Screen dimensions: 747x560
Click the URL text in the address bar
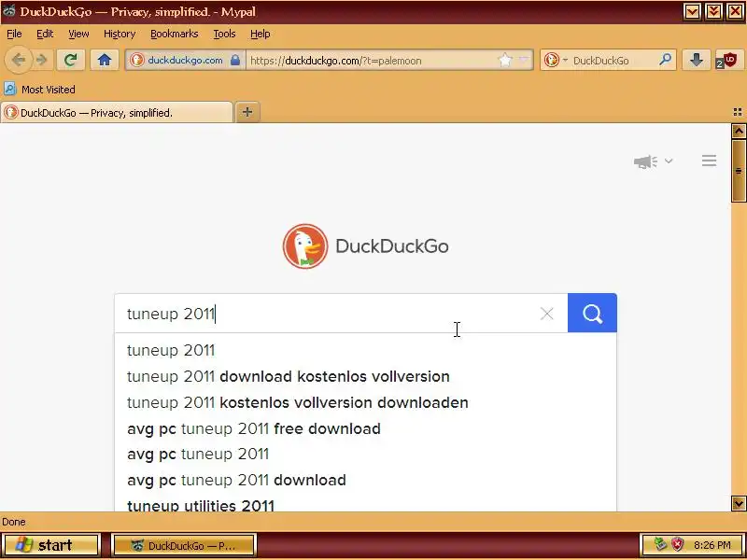click(x=335, y=61)
